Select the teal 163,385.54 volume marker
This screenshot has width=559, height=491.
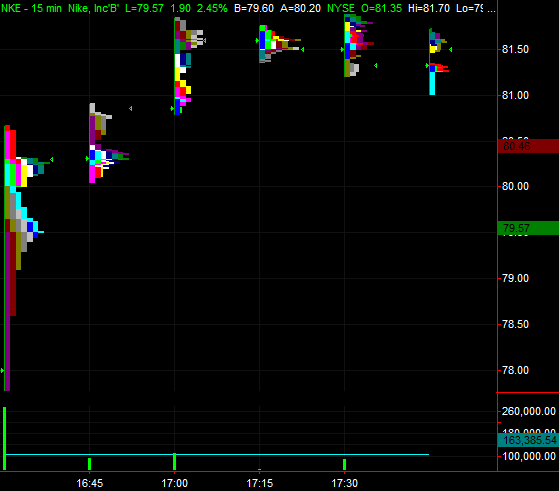point(528,440)
